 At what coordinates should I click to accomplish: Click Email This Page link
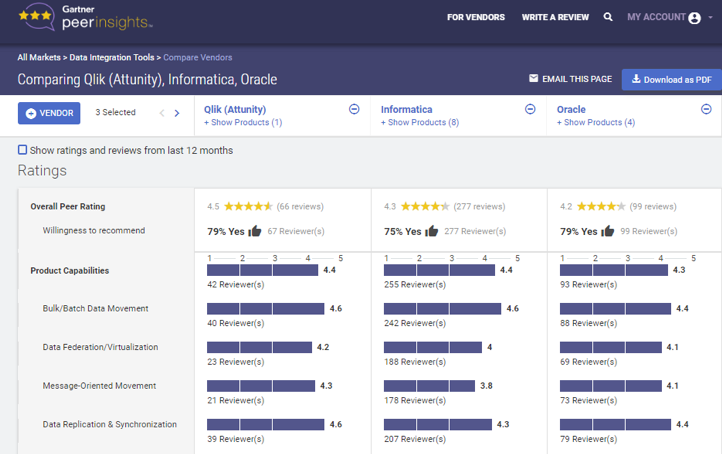[570, 79]
